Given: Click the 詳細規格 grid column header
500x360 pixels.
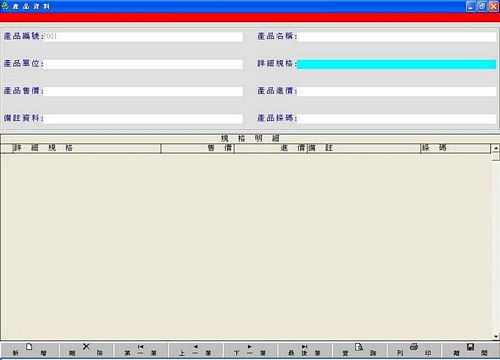Looking at the screenshot, I should pos(87,148).
